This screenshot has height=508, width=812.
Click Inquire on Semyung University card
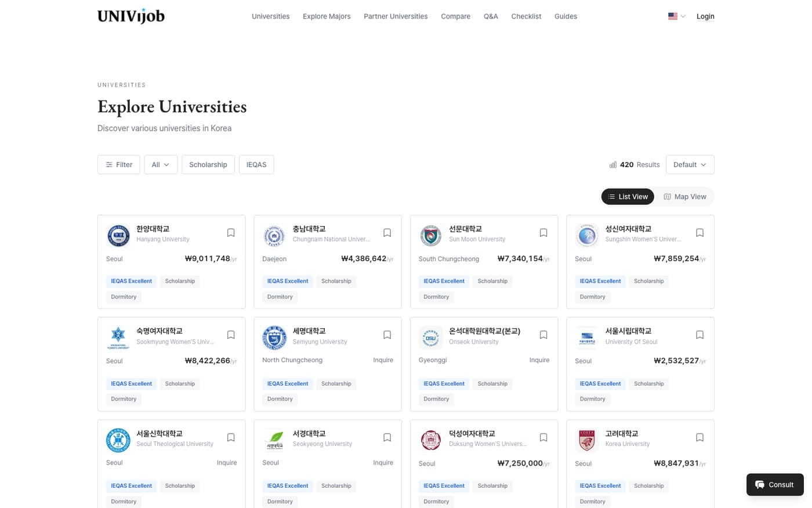click(x=383, y=360)
